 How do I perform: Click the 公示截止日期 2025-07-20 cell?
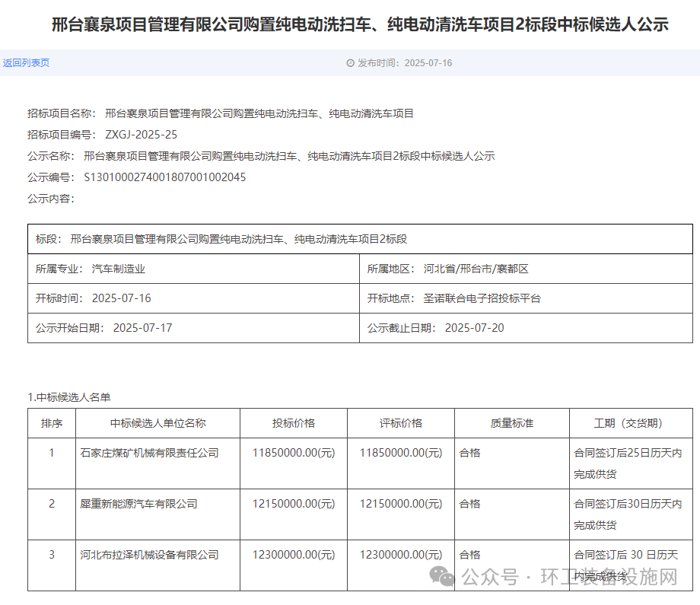[x=526, y=328]
